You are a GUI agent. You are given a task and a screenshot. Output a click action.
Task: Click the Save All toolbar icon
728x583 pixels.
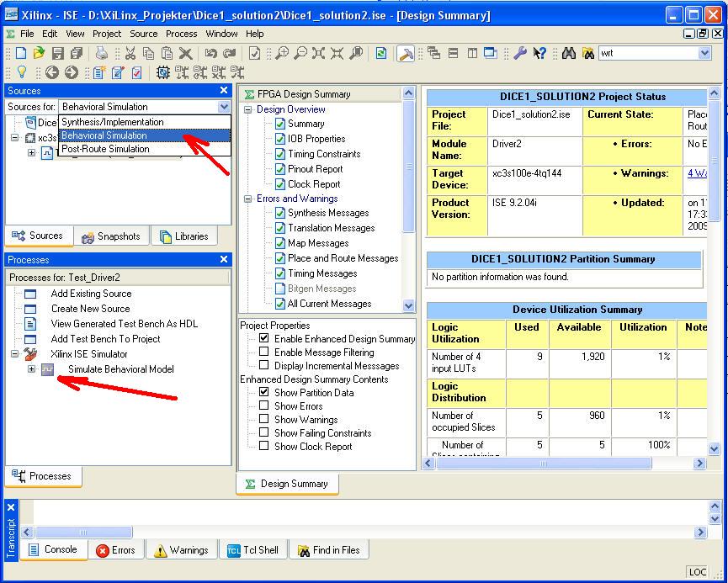(x=77, y=53)
